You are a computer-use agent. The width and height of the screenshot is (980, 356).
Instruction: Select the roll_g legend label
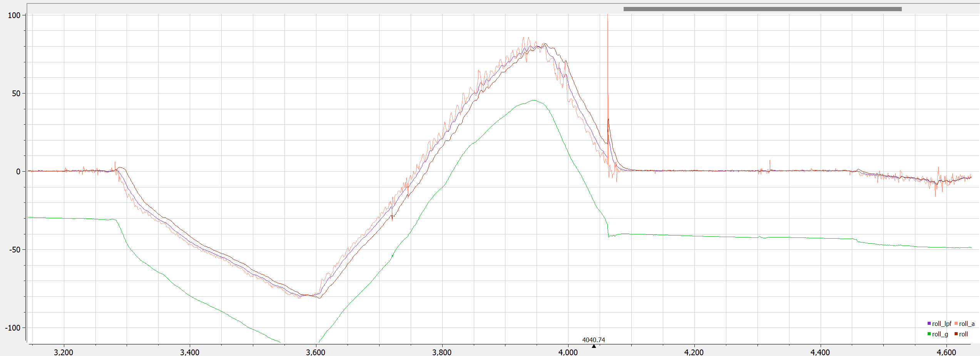(x=940, y=334)
